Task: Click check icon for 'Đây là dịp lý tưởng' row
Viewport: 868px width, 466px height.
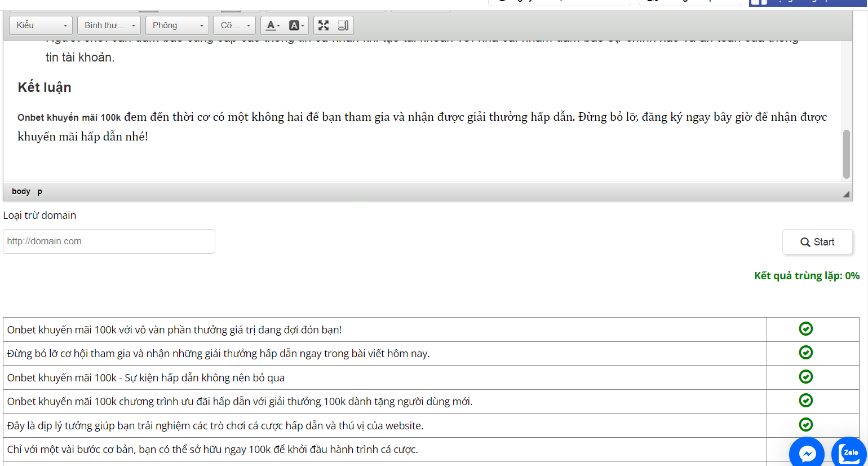Action: 806,425
